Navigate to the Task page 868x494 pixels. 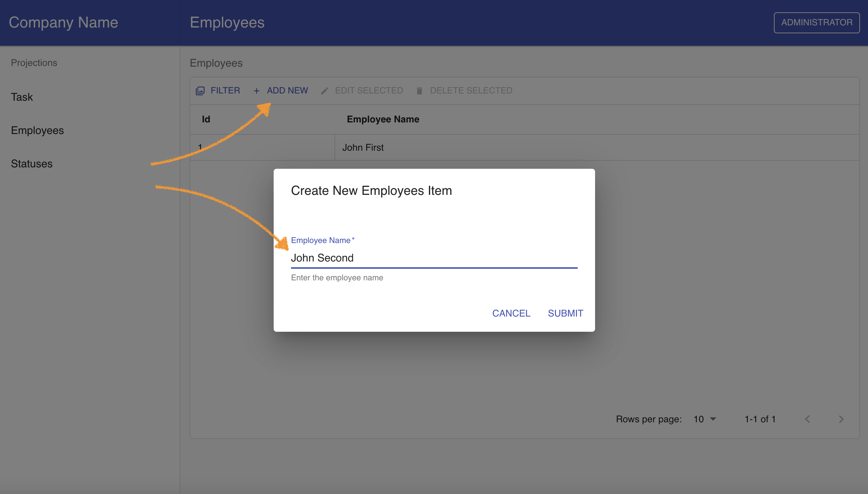pos(22,97)
